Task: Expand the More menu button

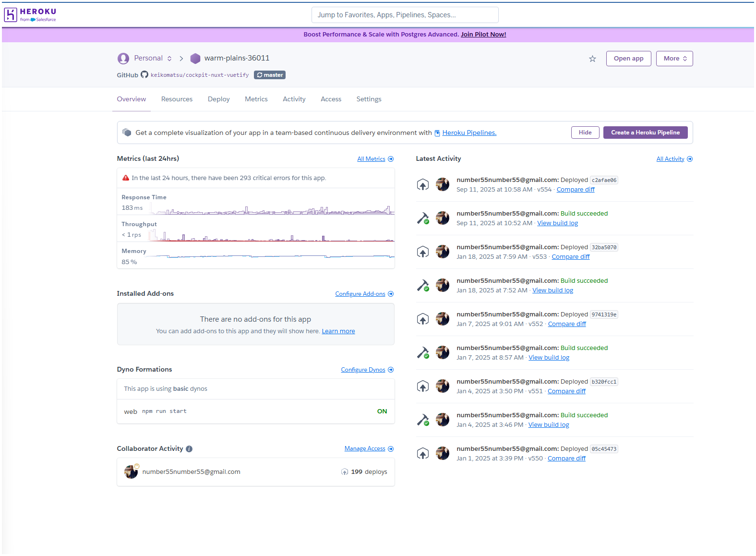Action: click(674, 59)
